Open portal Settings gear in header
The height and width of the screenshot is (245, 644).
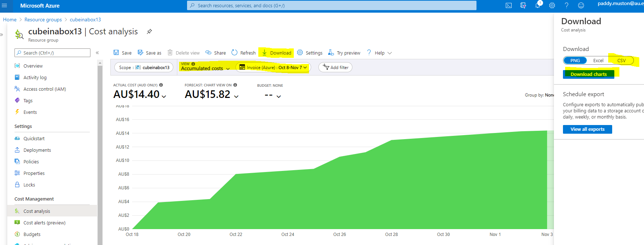(x=552, y=5)
